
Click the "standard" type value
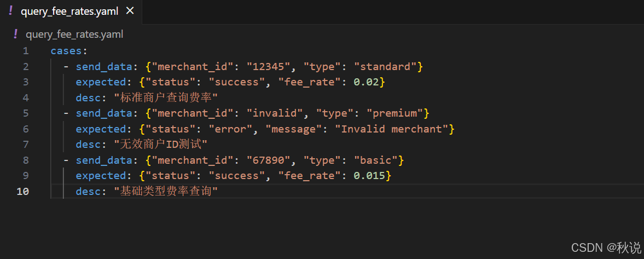point(385,67)
